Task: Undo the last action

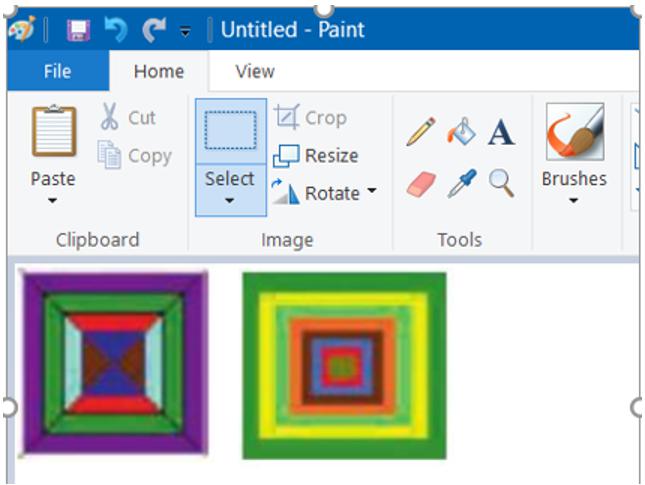Action: tap(116, 30)
